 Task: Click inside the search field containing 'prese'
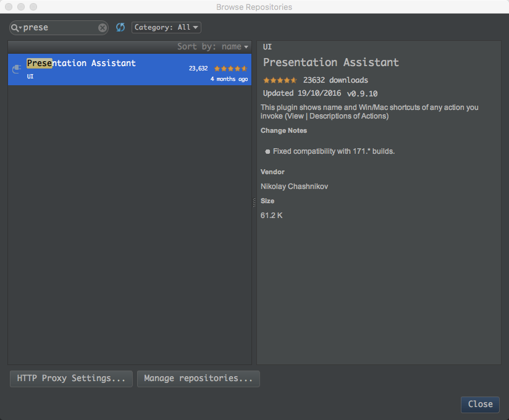coord(59,28)
